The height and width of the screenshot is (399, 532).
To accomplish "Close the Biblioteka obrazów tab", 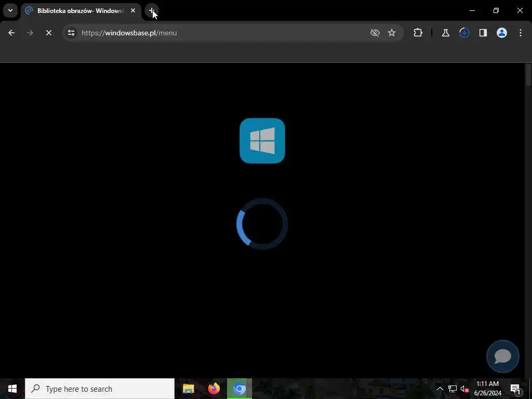I will [x=133, y=10].
